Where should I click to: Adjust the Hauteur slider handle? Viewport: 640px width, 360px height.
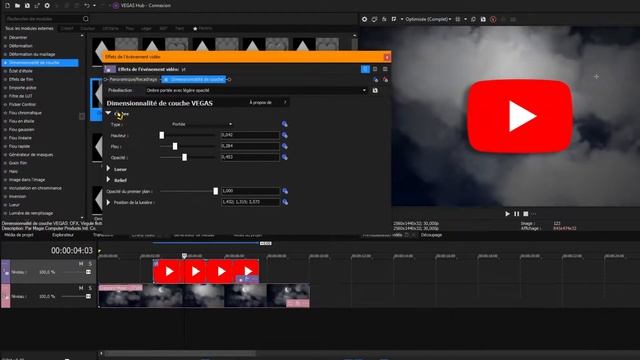[x=162, y=135]
